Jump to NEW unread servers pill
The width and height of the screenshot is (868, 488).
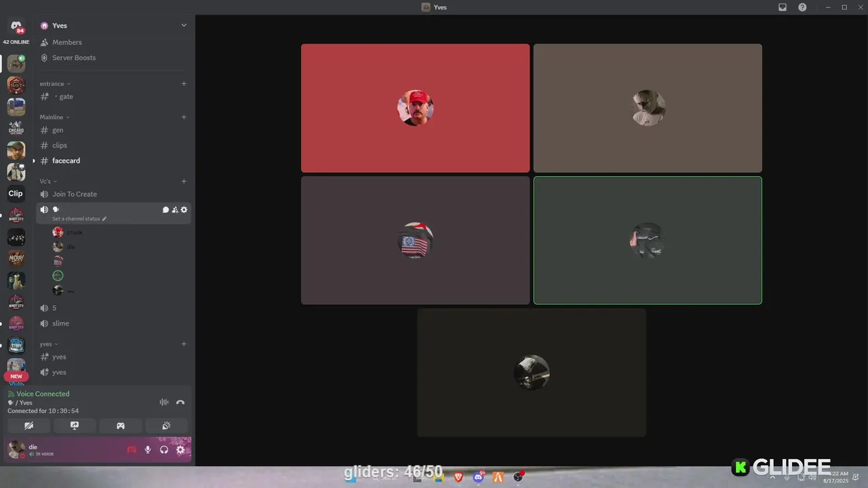point(16,376)
